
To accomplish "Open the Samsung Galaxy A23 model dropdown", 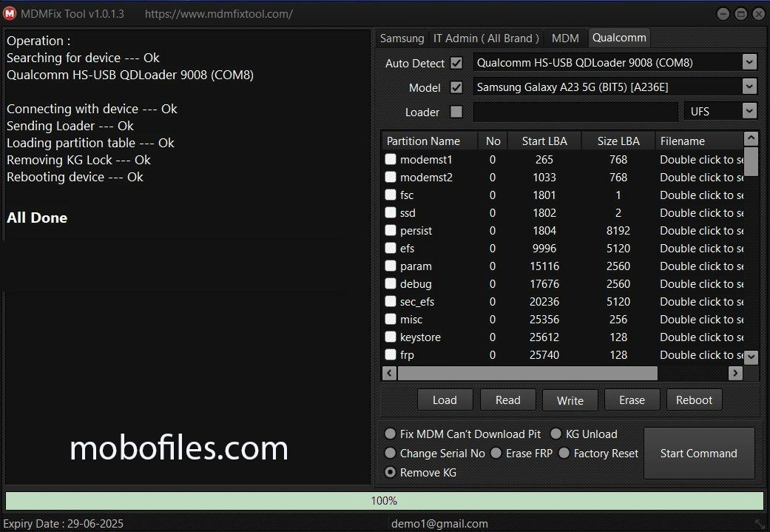I will 749,87.
